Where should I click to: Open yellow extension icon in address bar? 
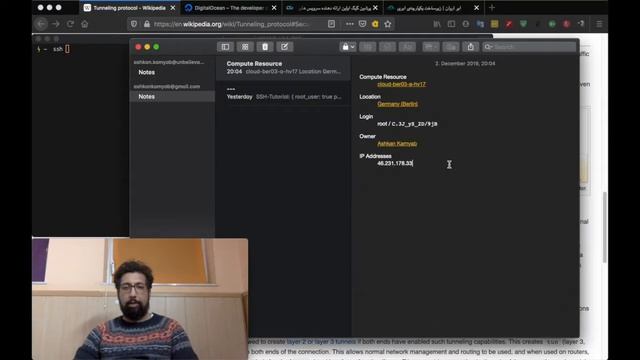(x=375, y=24)
